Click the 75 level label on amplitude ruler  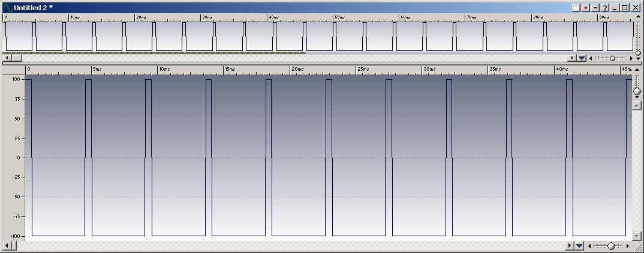pos(17,99)
